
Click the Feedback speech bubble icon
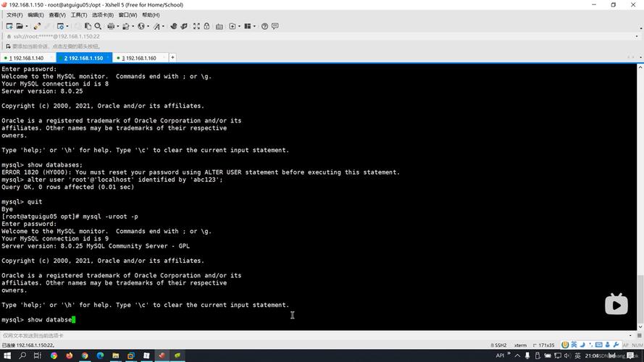275,26
